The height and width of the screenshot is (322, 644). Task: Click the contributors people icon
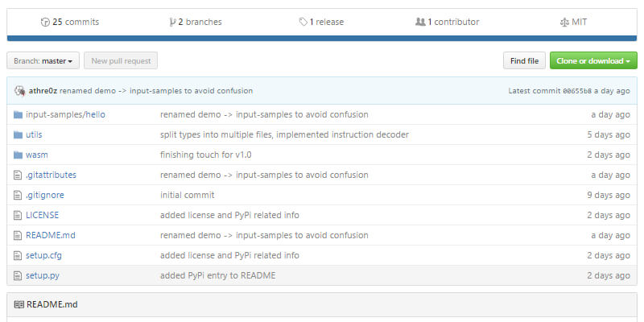pyautogui.click(x=419, y=22)
